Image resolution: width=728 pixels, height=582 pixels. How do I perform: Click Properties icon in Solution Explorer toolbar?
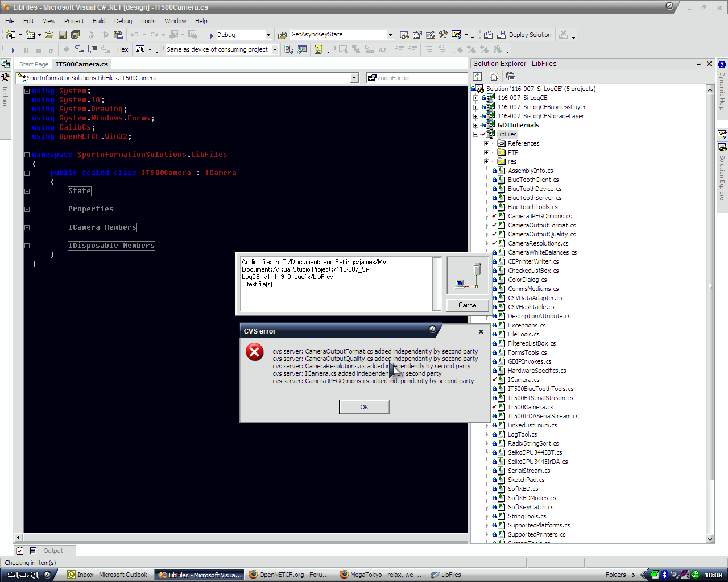[x=510, y=76]
